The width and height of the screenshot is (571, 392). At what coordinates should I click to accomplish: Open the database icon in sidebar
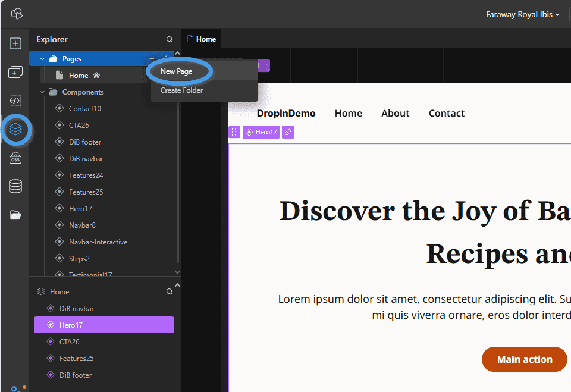pos(15,186)
